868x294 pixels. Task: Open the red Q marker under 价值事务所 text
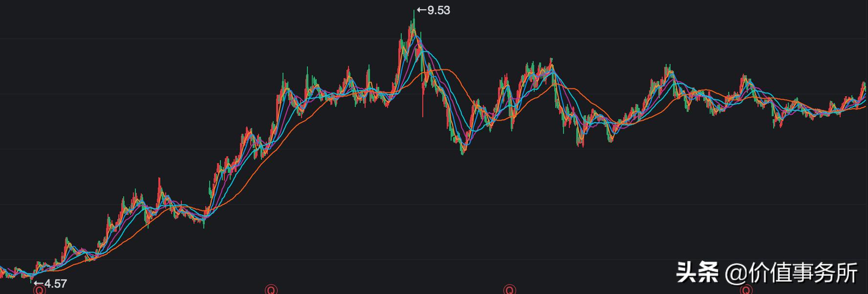click(x=746, y=290)
